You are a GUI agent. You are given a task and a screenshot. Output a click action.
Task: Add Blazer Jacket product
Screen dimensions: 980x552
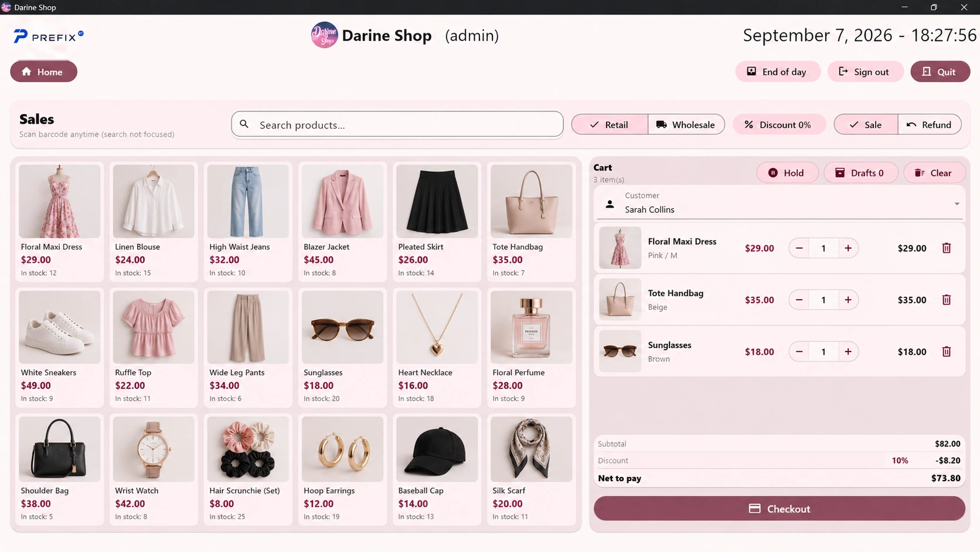(342, 221)
